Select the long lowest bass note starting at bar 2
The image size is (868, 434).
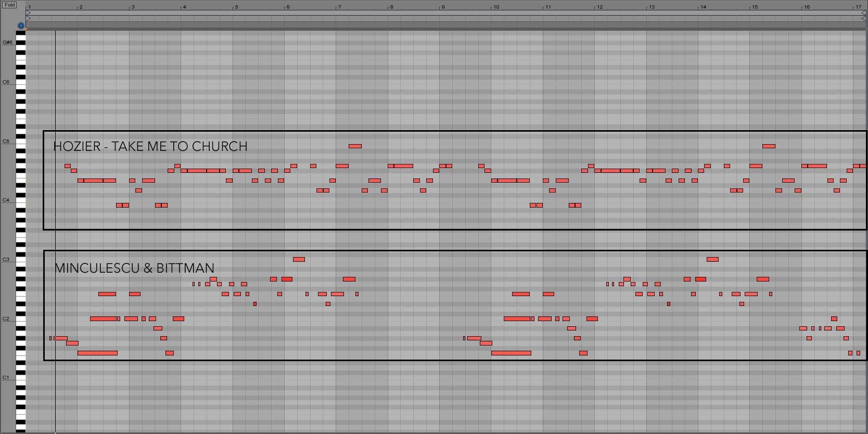click(97, 353)
